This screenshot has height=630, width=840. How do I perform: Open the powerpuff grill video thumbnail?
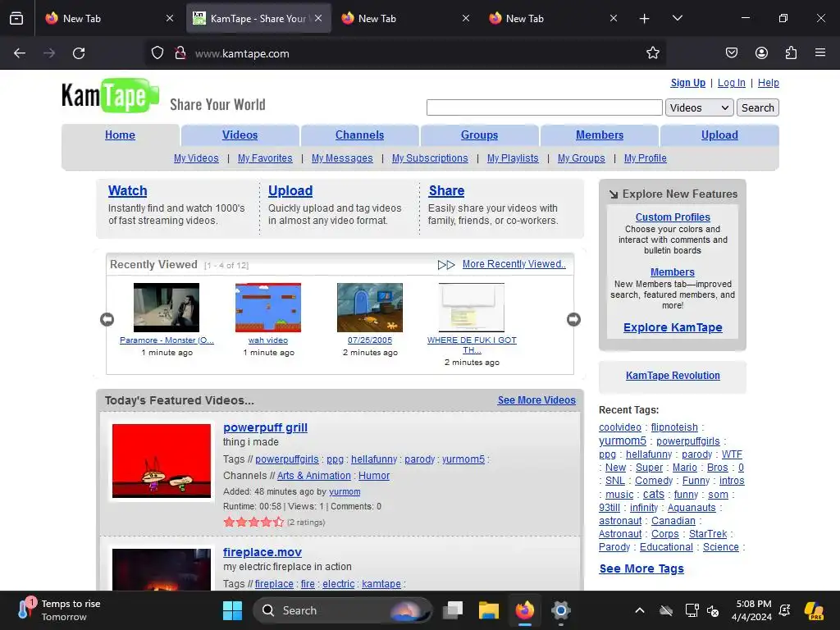coord(162,461)
